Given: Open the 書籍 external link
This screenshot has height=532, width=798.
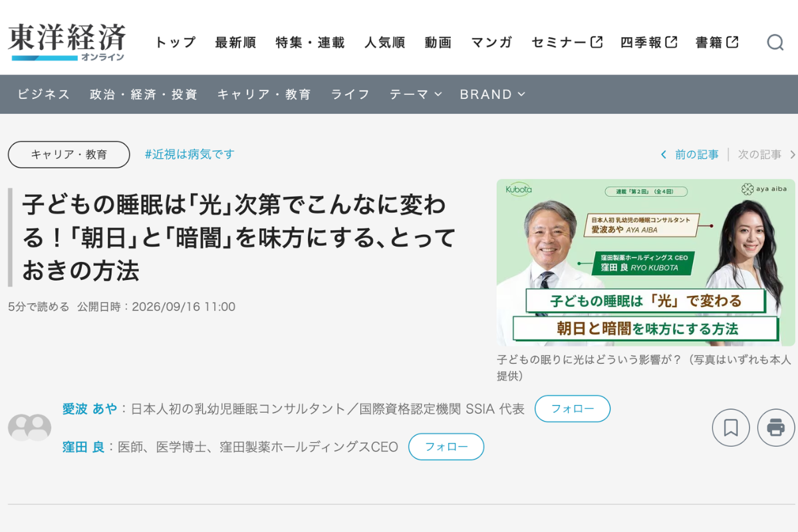Looking at the screenshot, I should point(717,43).
